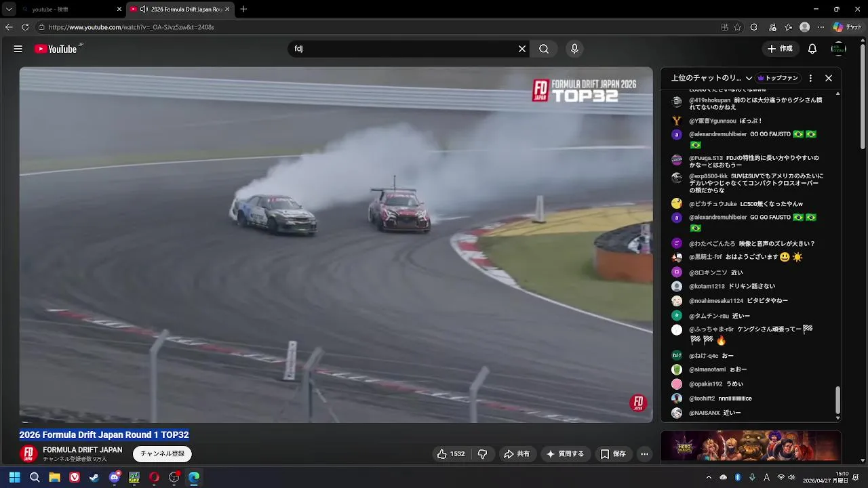Open Copilot チャット button

[847, 27]
